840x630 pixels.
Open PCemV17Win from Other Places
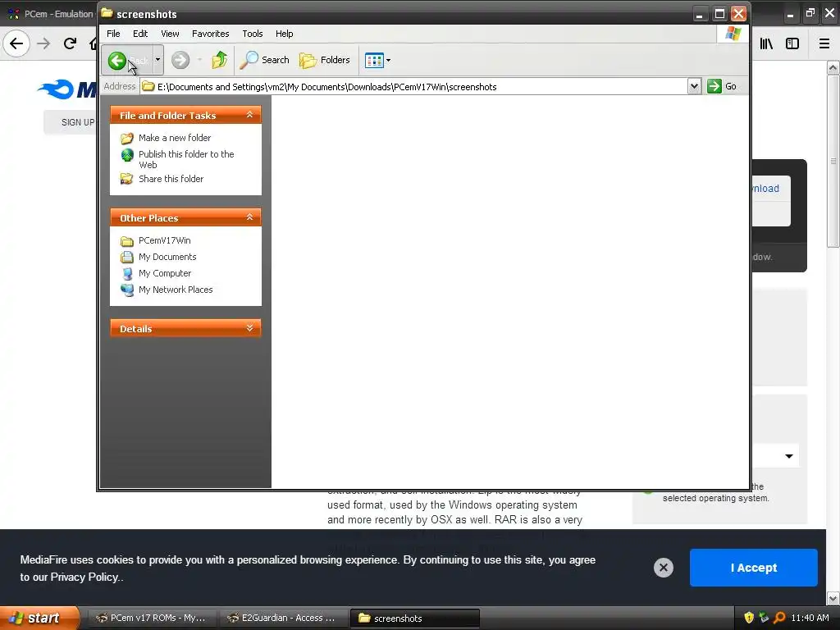[x=164, y=240]
